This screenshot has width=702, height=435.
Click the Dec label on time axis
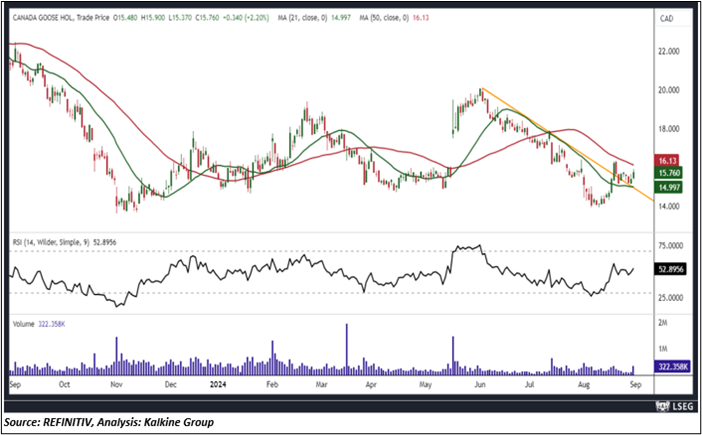point(171,385)
